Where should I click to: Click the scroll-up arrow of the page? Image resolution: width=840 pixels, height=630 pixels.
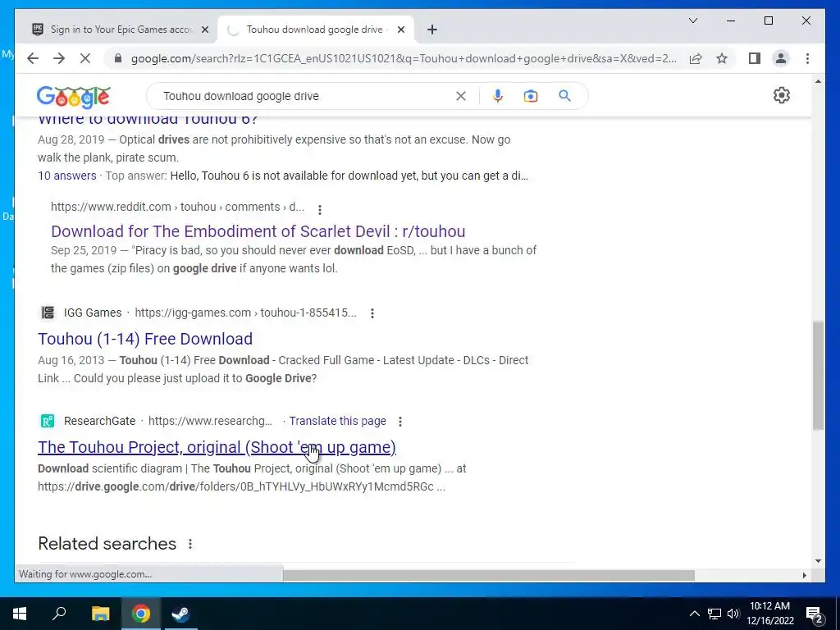click(x=818, y=81)
